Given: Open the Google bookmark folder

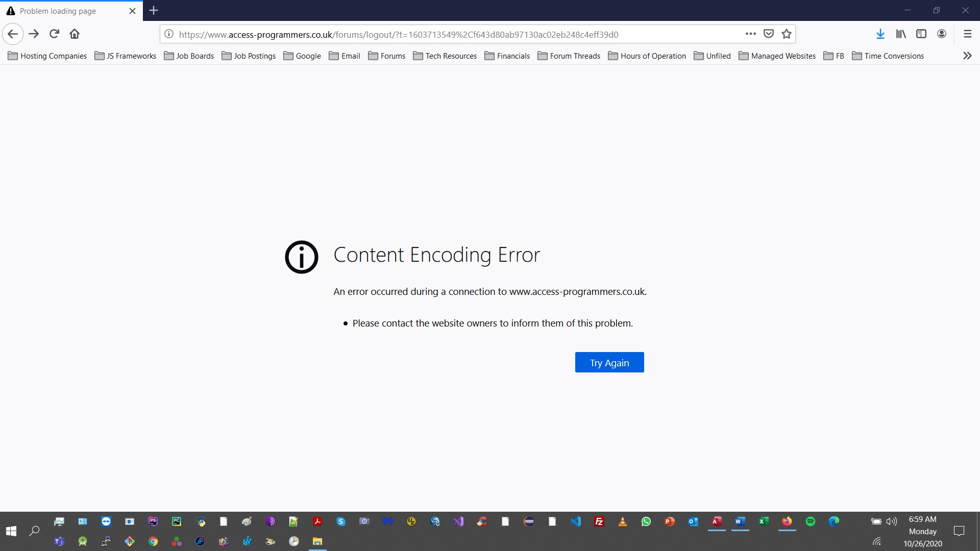Looking at the screenshot, I should tap(302, 56).
